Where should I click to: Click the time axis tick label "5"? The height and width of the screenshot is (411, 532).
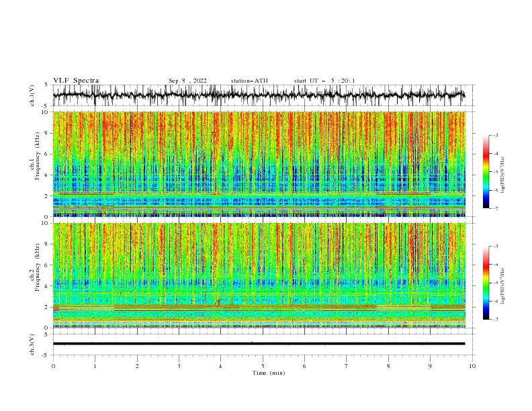(263, 366)
